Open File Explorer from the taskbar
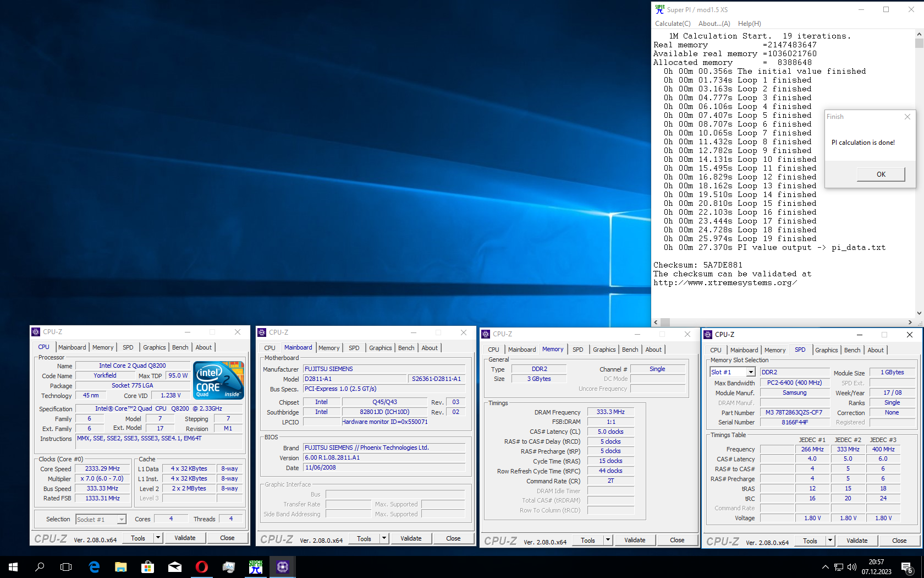The width and height of the screenshot is (924, 578). (x=121, y=566)
